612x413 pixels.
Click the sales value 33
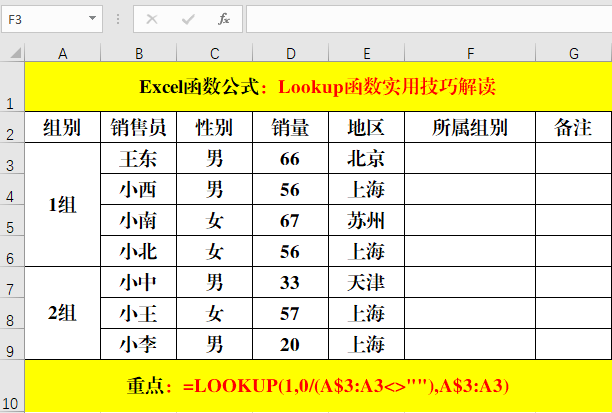pos(291,282)
